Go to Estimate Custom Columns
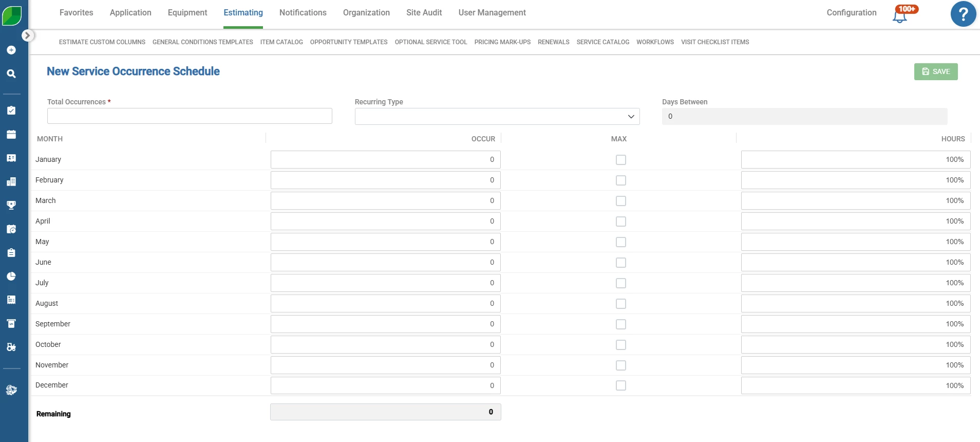Viewport: 980px width, 442px height. coord(102,42)
